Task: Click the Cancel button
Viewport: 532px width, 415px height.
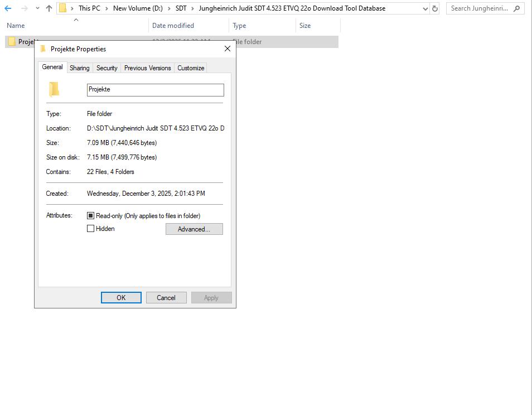Action: click(x=166, y=298)
